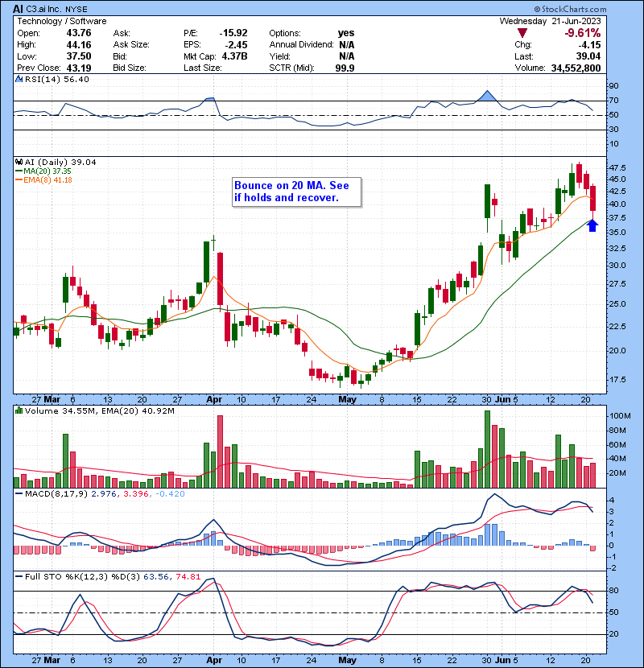Click the MA(20) 37.35 legend text
The image size is (644, 668).
tap(47, 171)
